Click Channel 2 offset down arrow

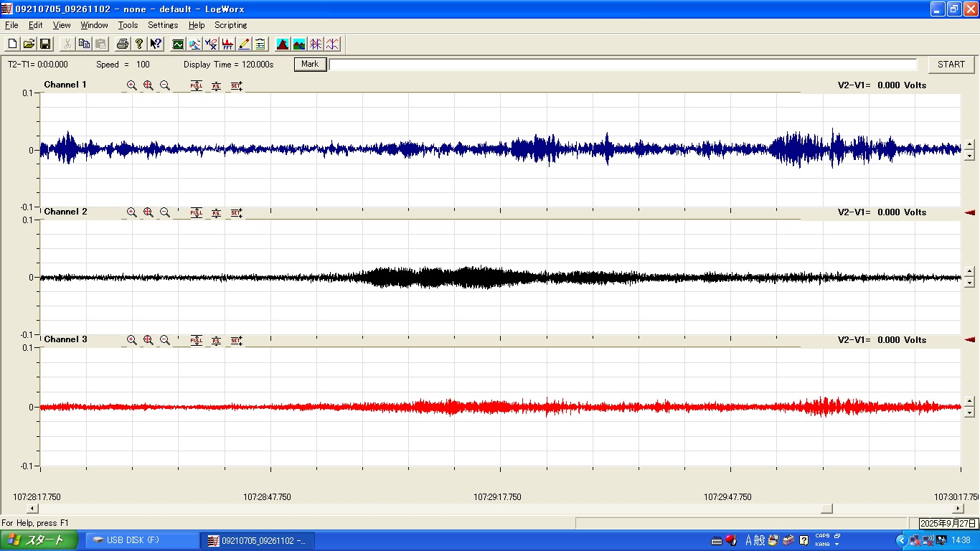click(969, 282)
